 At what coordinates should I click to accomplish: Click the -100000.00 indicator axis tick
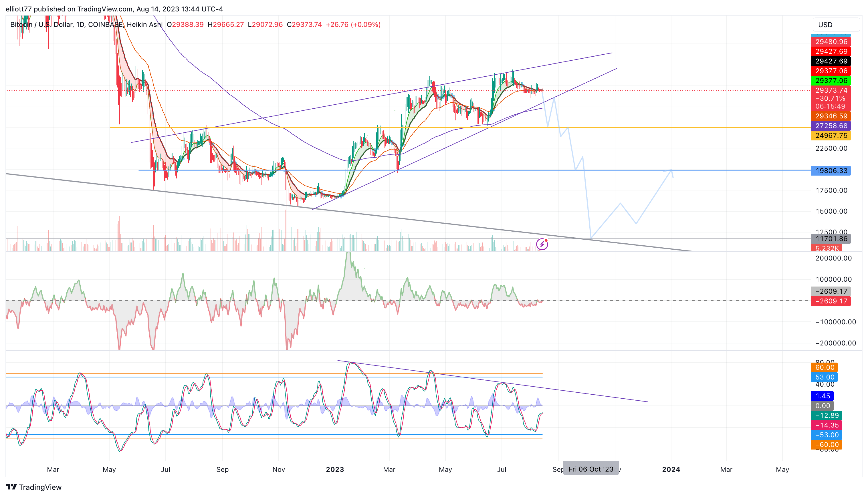coord(835,322)
